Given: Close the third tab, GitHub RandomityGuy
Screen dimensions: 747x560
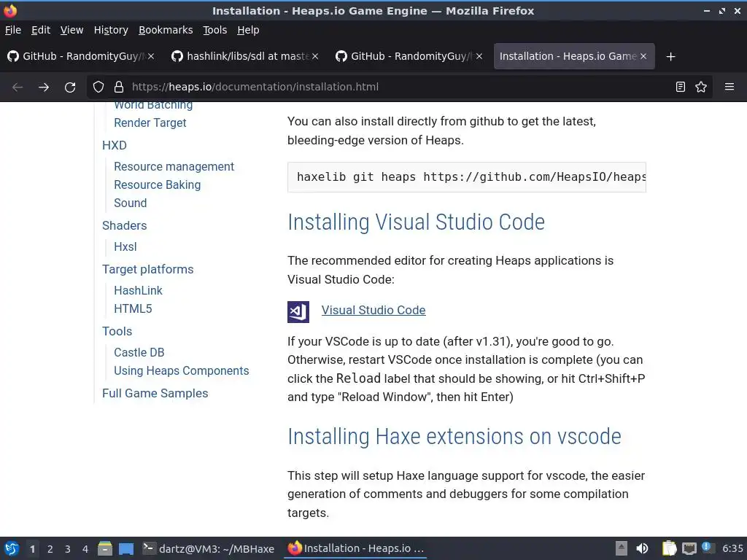Looking at the screenshot, I should [479, 56].
